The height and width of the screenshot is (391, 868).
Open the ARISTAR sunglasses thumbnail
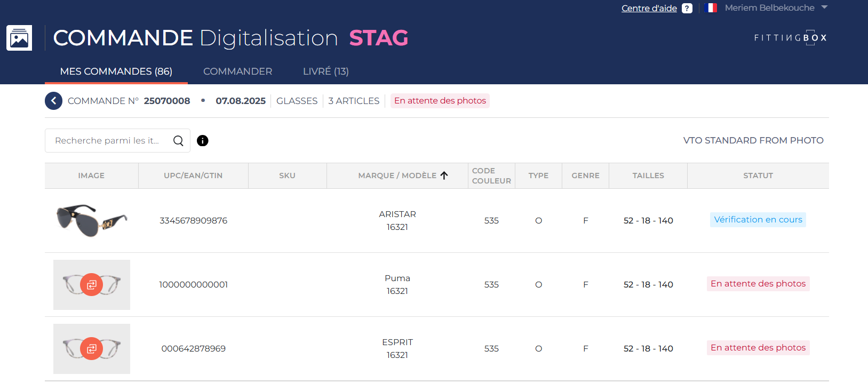92,220
